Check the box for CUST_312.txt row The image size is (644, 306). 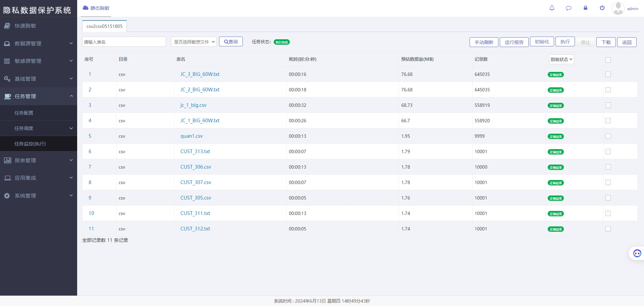point(608,229)
